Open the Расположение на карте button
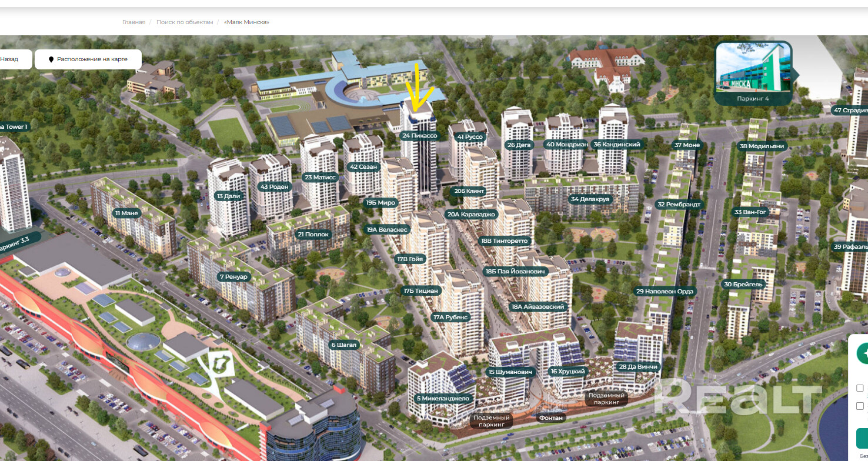This screenshot has height=461, width=868. [x=88, y=59]
